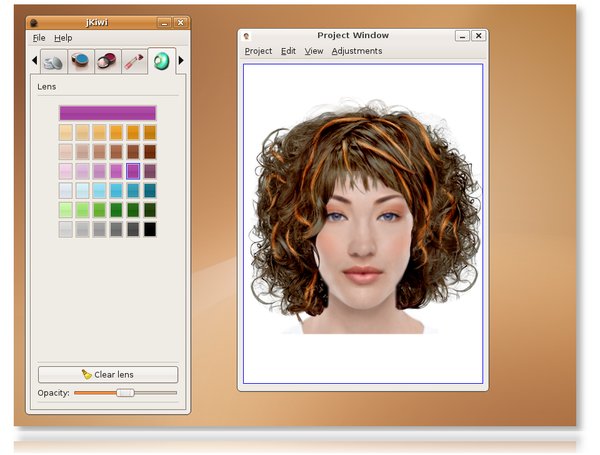Image resolution: width=600 pixels, height=455 pixels.
Task: Click the Opacity slider handle
Action: coord(125,393)
